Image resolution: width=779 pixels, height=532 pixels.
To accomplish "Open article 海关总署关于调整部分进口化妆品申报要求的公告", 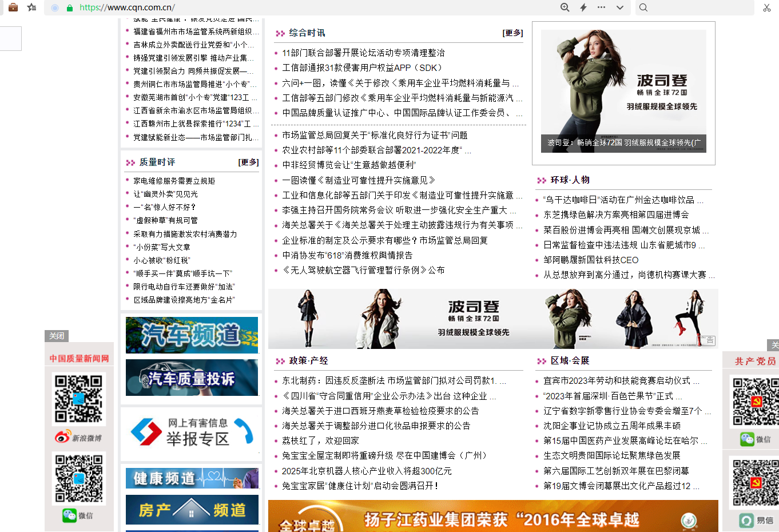I will 376,426.
